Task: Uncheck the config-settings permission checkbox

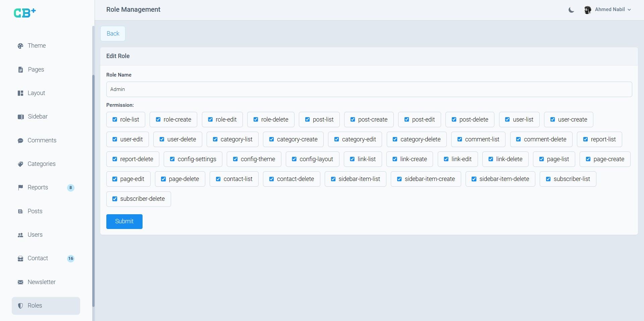Action: tap(172, 159)
